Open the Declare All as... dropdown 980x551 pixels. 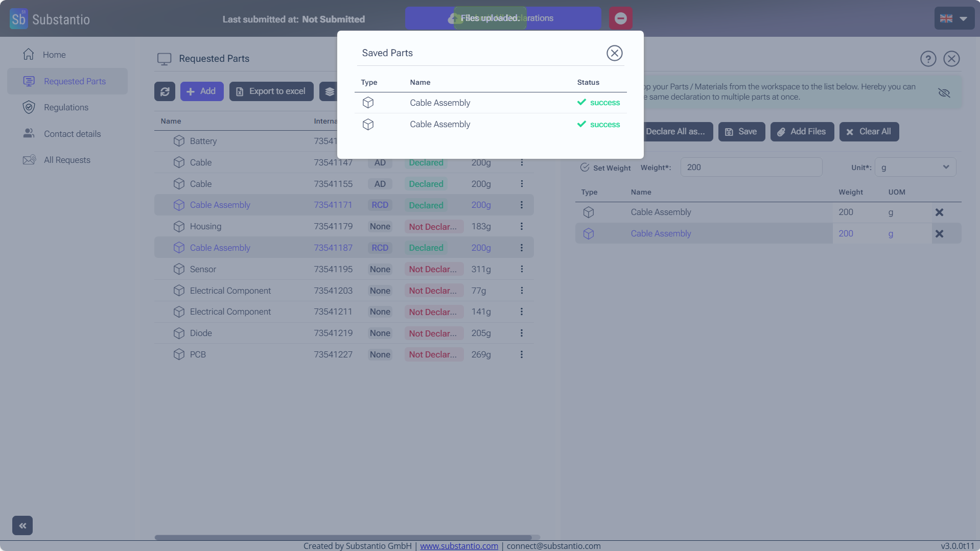[x=675, y=132]
